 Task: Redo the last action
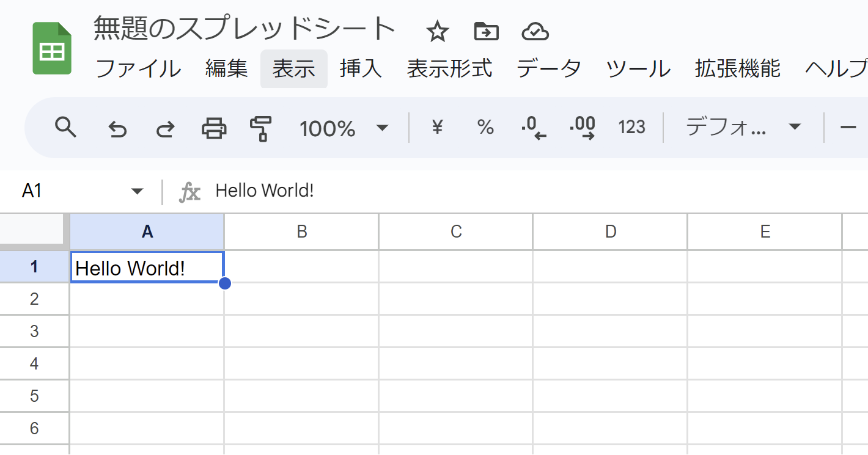click(164, 128)
